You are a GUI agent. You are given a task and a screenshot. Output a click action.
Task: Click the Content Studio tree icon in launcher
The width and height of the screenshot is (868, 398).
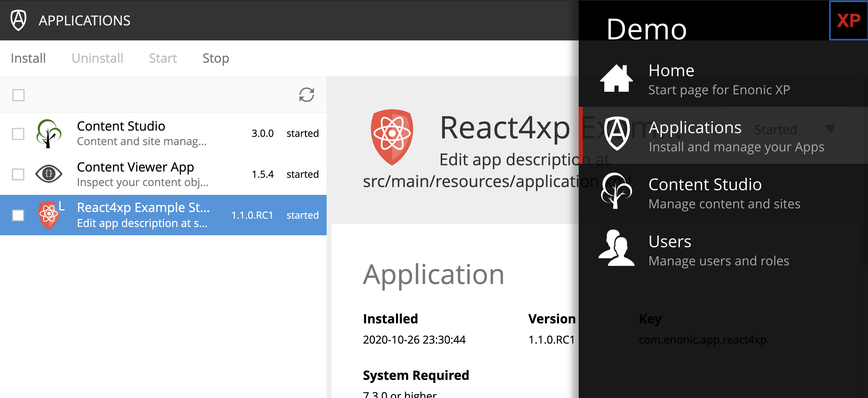tap(616, 191)
